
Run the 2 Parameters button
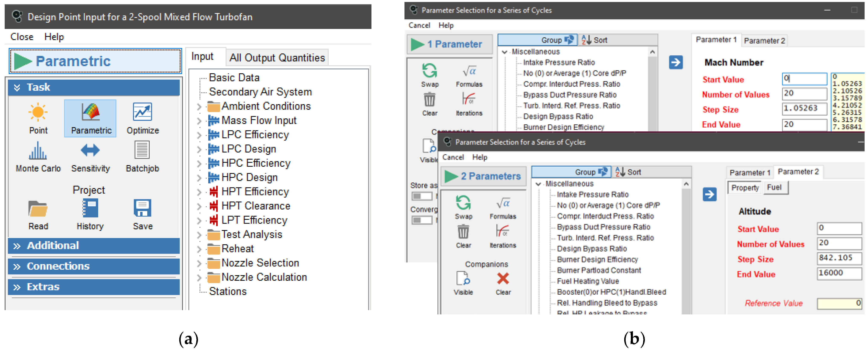pos(483,176)
